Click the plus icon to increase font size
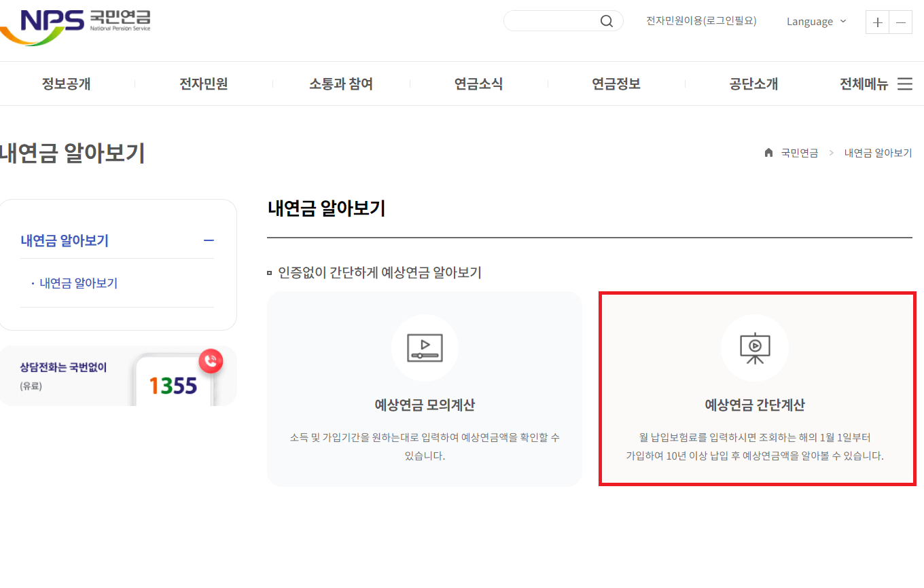The height and width of the screenshot is (588, 924). [x=876, y=22]
